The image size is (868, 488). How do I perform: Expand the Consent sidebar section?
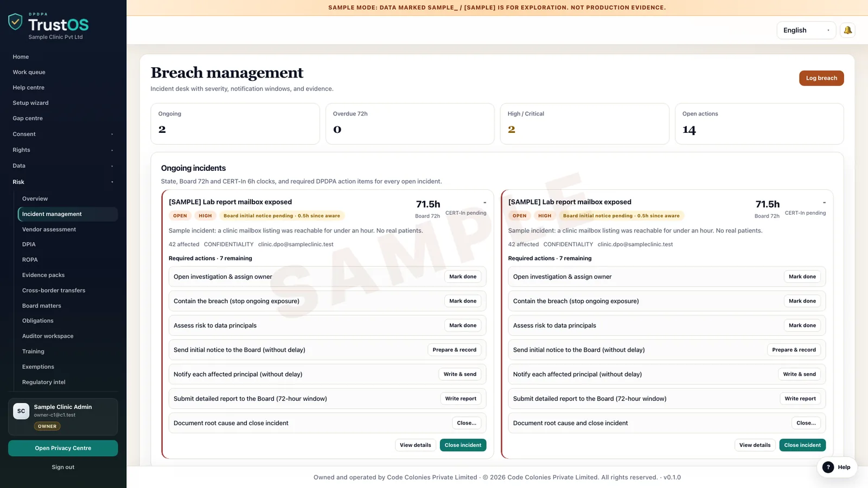tap(63, 134)
